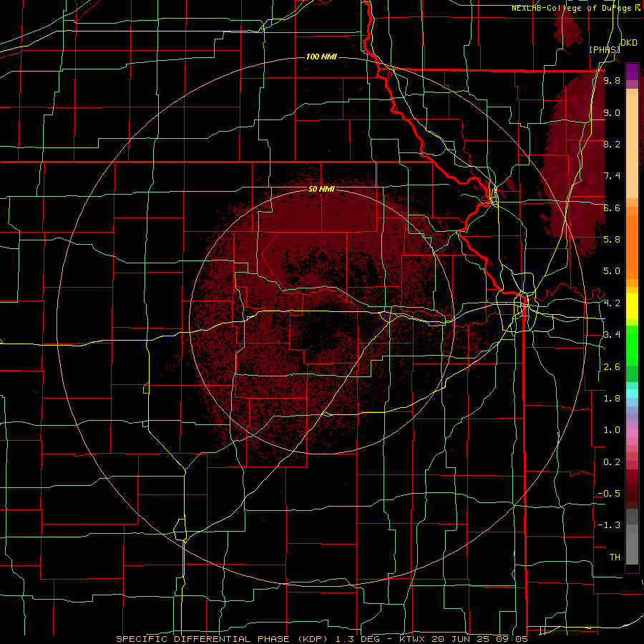644x644 pixels.
Task: Click the 5.8 value on the color scale
Action: click(612, 240)
